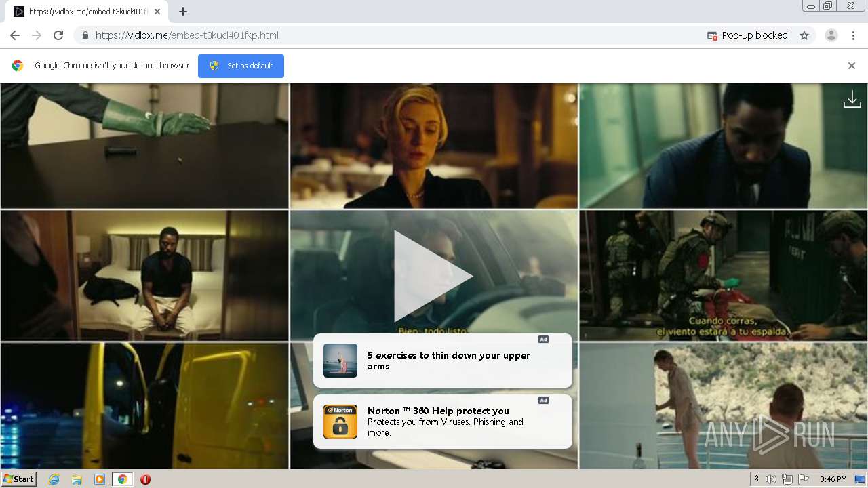Click the man sitting on bed thumbnail
This screenshot has height=488, width=868.
click(x=144, y=275)
